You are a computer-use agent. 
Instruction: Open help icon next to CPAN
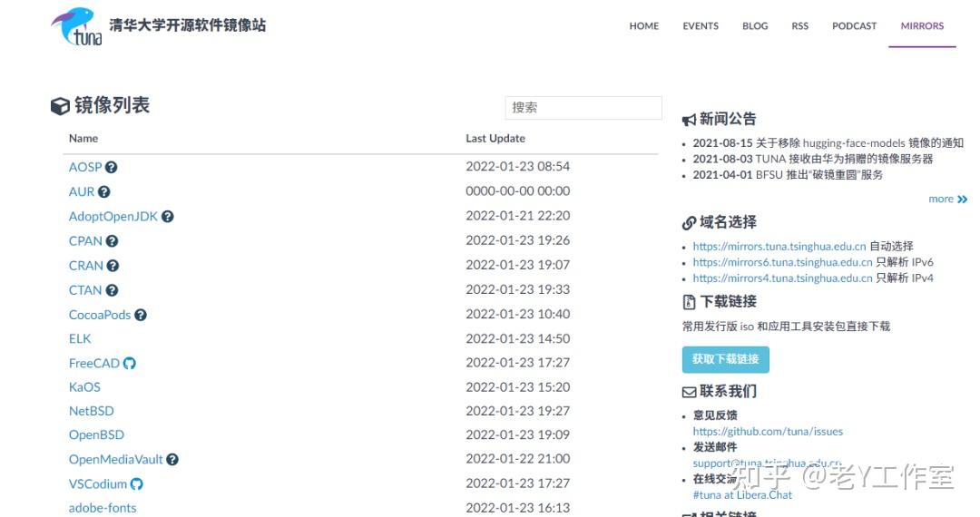(x=112, y=241)
